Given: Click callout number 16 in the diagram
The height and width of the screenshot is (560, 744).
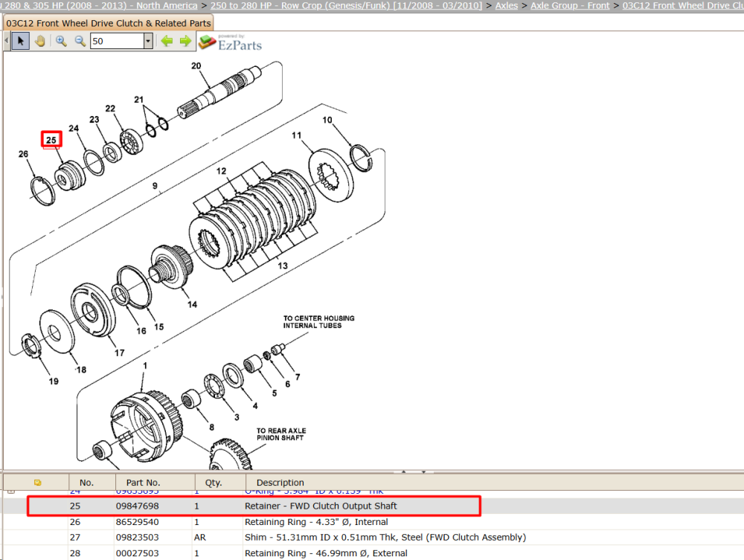Looking at the screenshot, I should 141,331.
